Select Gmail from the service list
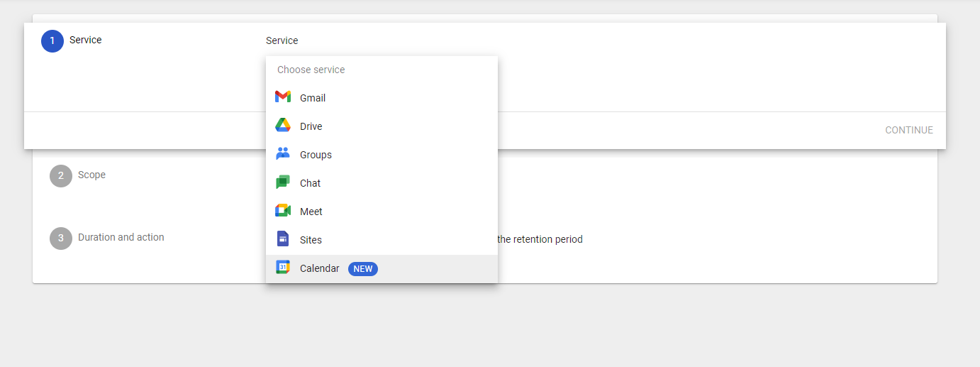The image size is (980, 367). (313, 98)
